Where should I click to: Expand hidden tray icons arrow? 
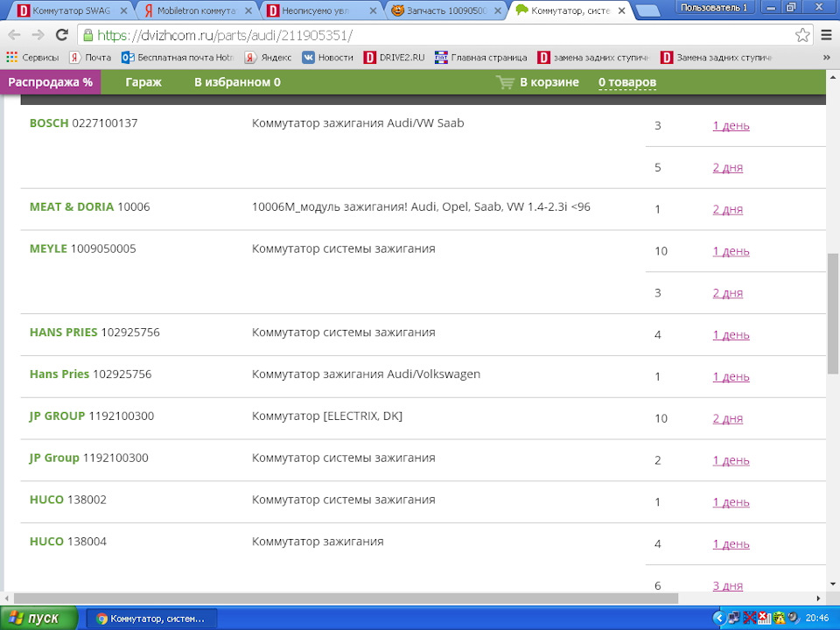(x=719, y=619)
